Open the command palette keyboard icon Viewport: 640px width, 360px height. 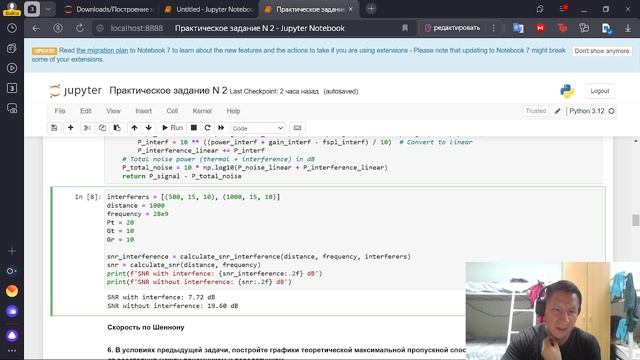298,128
